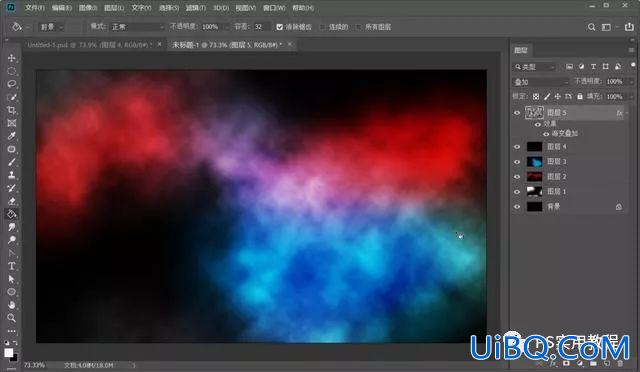Lock image pixels brush icon
This screenshot has height=372, width=640.
547,97
